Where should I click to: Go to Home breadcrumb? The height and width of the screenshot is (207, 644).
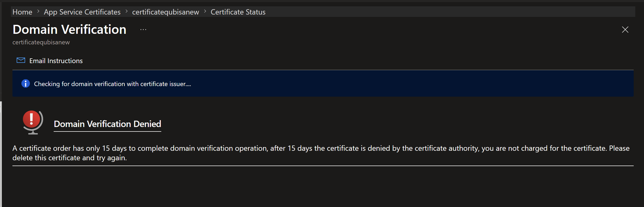point(22,12)
